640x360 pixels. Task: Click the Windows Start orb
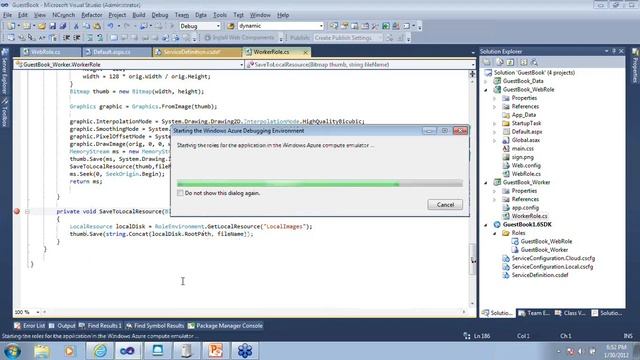(12, 351)
